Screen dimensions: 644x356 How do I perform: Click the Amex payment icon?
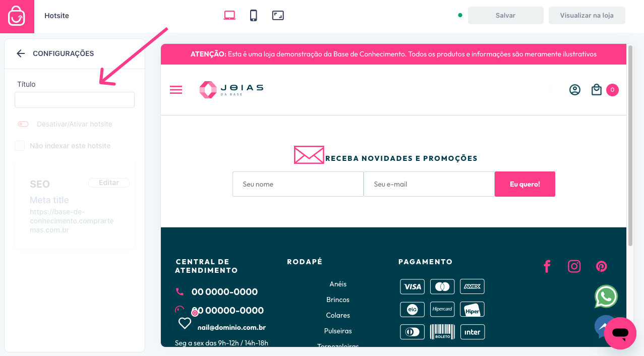coord(473,286)
